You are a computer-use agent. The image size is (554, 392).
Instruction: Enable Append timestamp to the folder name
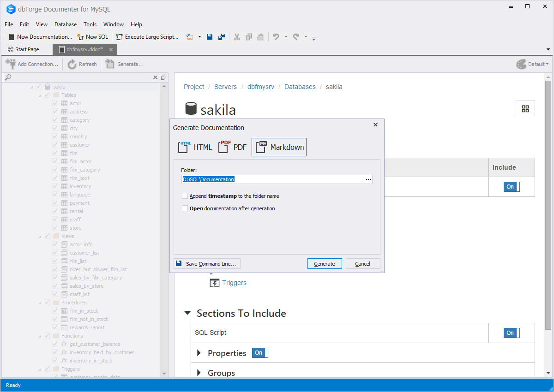pos(185,196)
